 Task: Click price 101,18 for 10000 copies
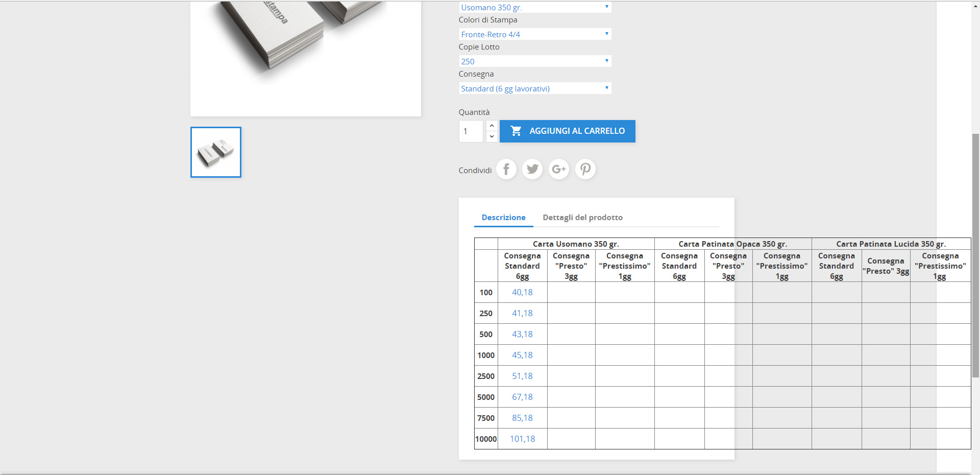522,439
